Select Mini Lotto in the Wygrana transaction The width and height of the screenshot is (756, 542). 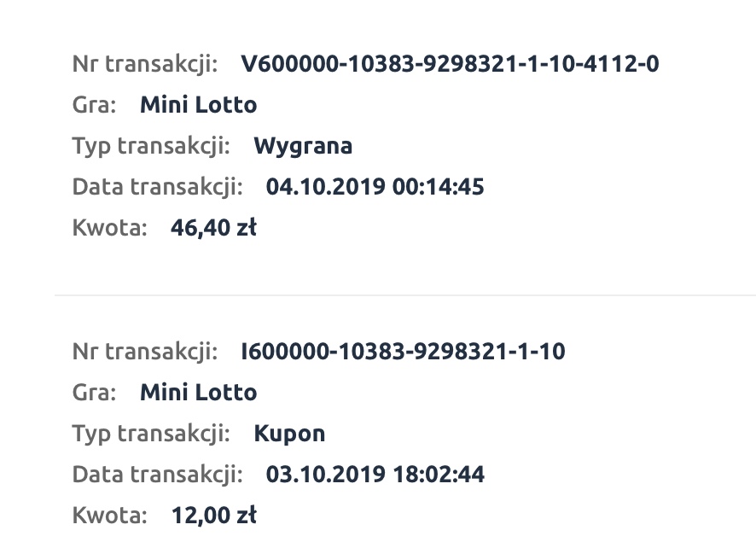[x=198, y=105]
